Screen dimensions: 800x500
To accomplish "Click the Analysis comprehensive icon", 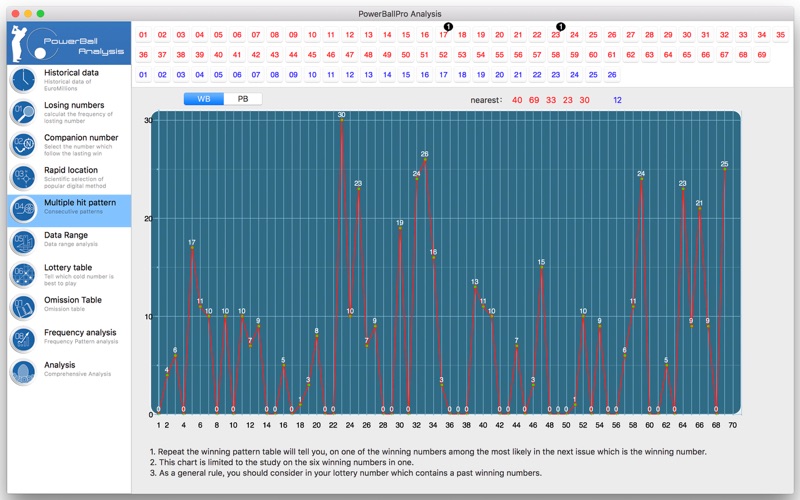I will tap(23, 372).
